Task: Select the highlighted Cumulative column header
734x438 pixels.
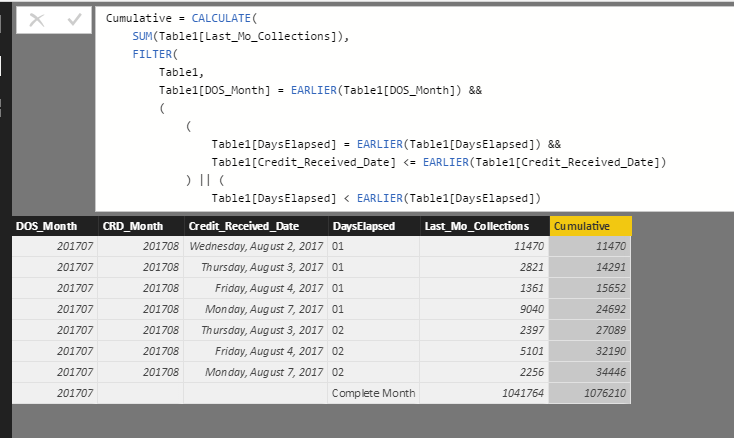Action: (591, 226)
